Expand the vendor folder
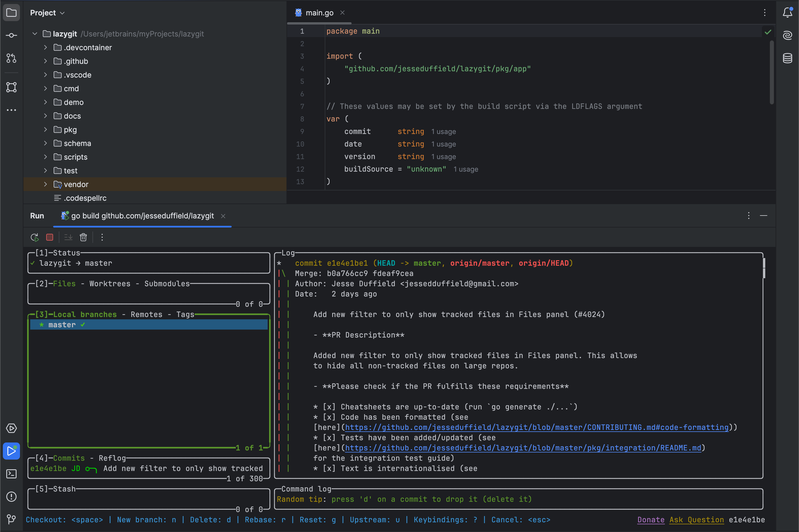The width and height of the screenshot is (799, 532). [x=45, y=184]
